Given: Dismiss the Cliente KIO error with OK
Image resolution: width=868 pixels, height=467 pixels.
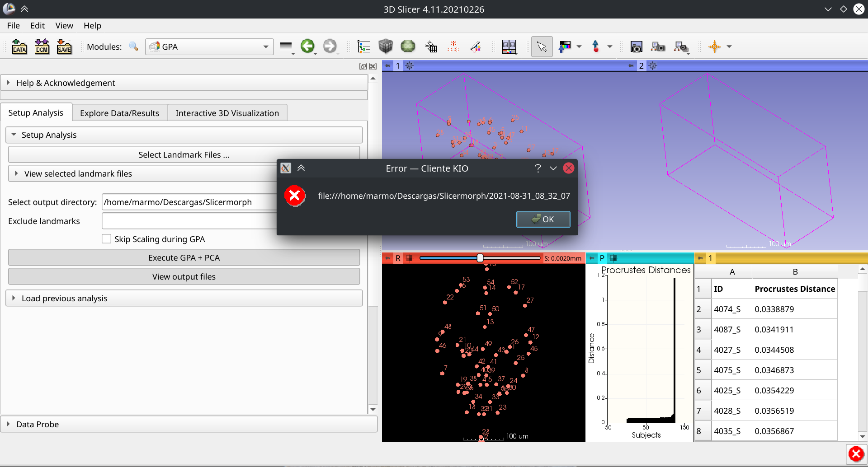Looking at the screenshot, I should 543,219.
